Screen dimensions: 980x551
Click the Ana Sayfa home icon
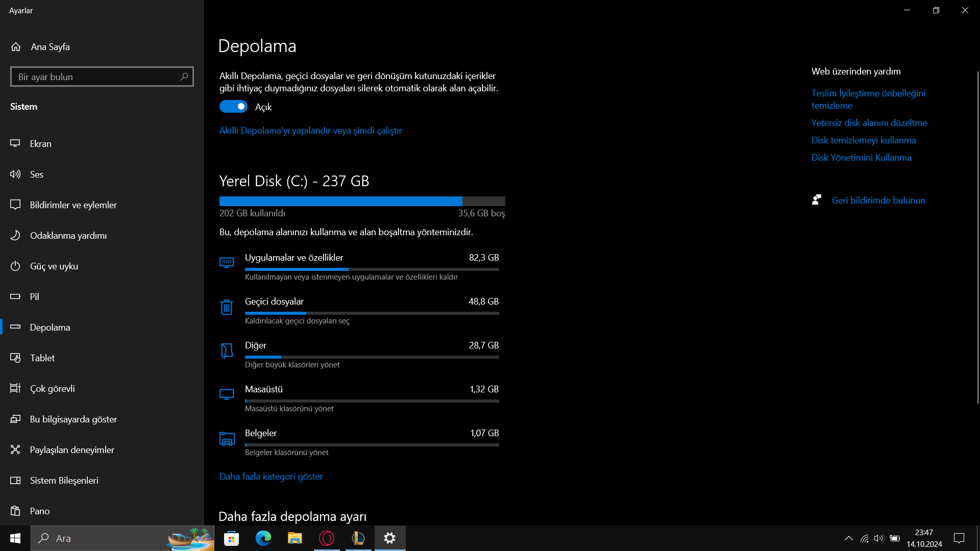point(16,47)
